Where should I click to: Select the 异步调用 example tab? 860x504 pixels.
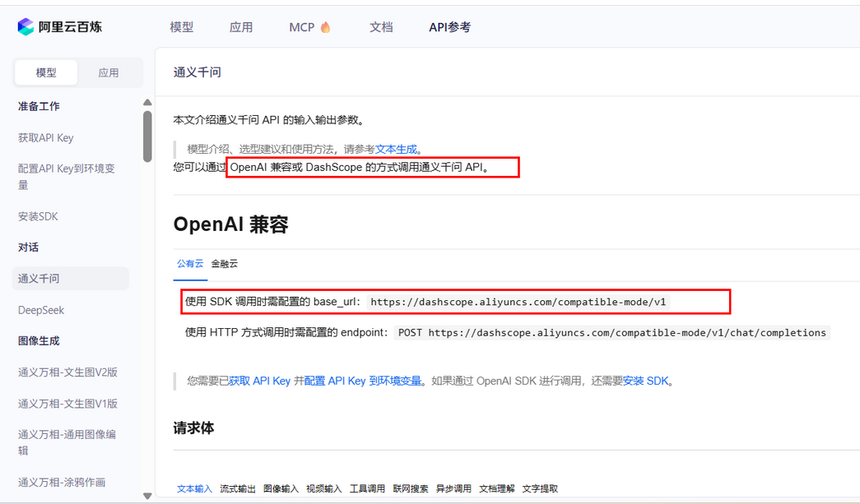tap(453, 488)
